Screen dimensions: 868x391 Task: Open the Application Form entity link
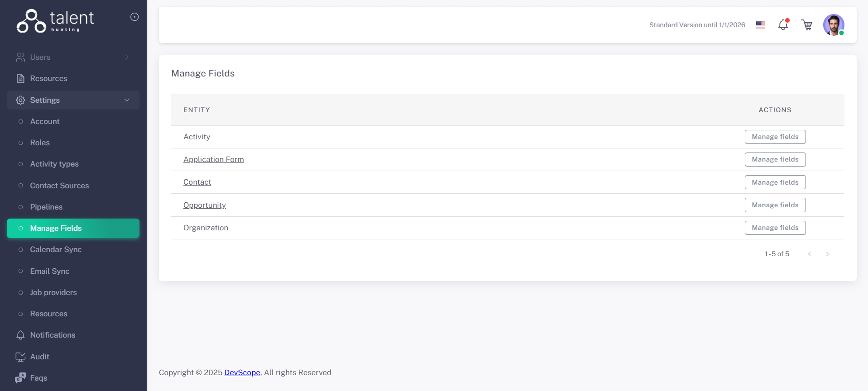coord(213,159)
